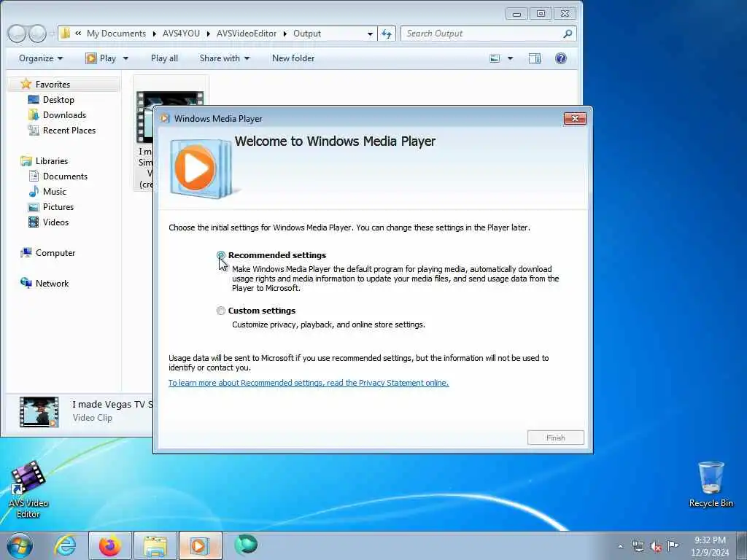
Task: Open Favorites in Explorer sidebar
Action: pyautogui.click(x=53, y=85)
